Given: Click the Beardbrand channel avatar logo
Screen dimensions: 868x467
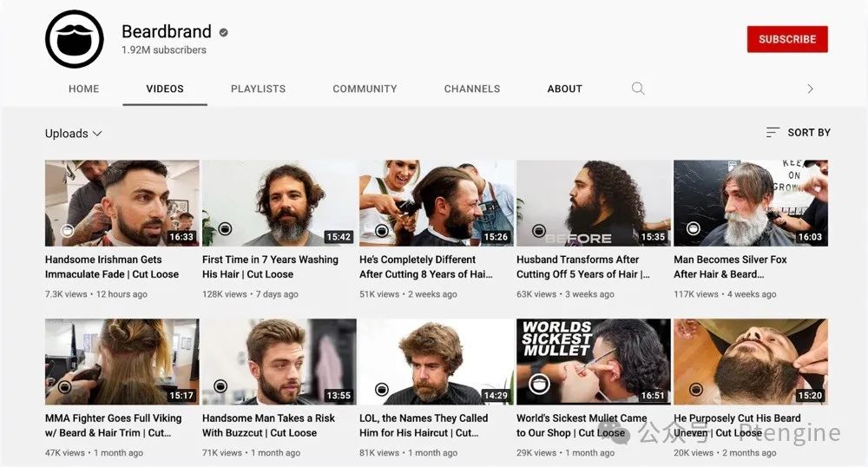Looking at the screenshot, I should [75, 39].
